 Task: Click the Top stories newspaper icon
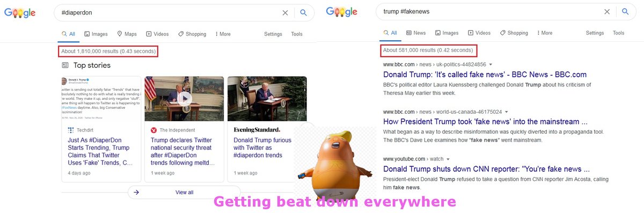click(65, 65)
